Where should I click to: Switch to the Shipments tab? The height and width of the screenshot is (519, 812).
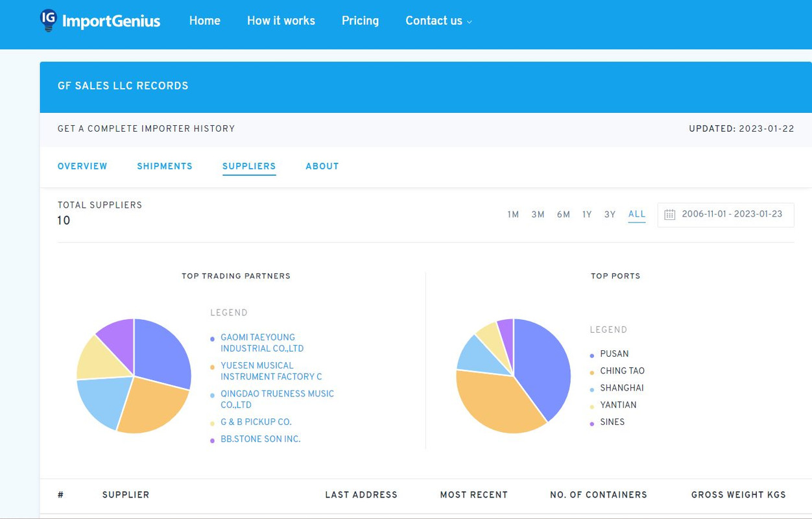coord(165,166)
